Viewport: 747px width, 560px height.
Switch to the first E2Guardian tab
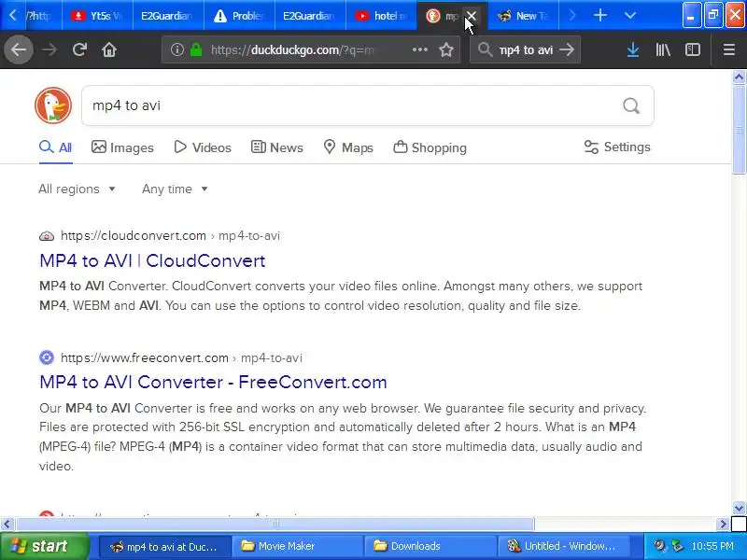(168, 16)
